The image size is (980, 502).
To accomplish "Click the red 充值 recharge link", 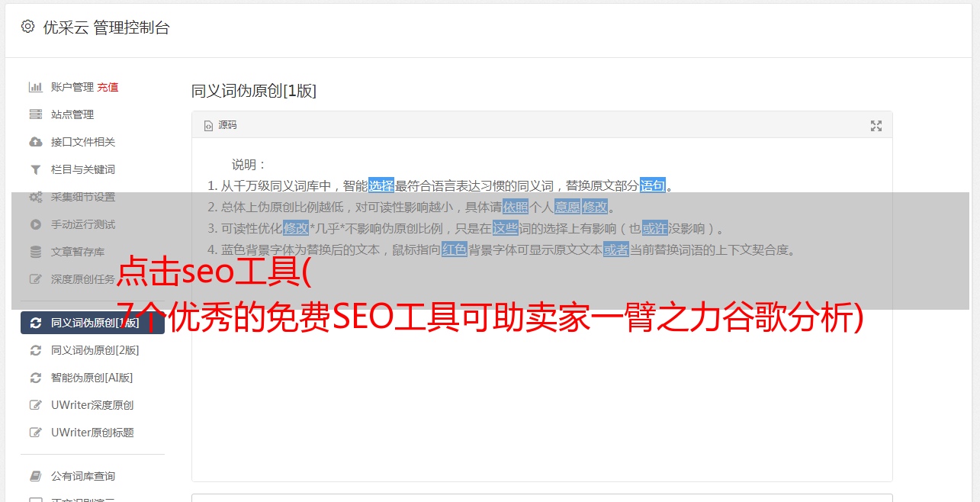I will tap(108, 87).
